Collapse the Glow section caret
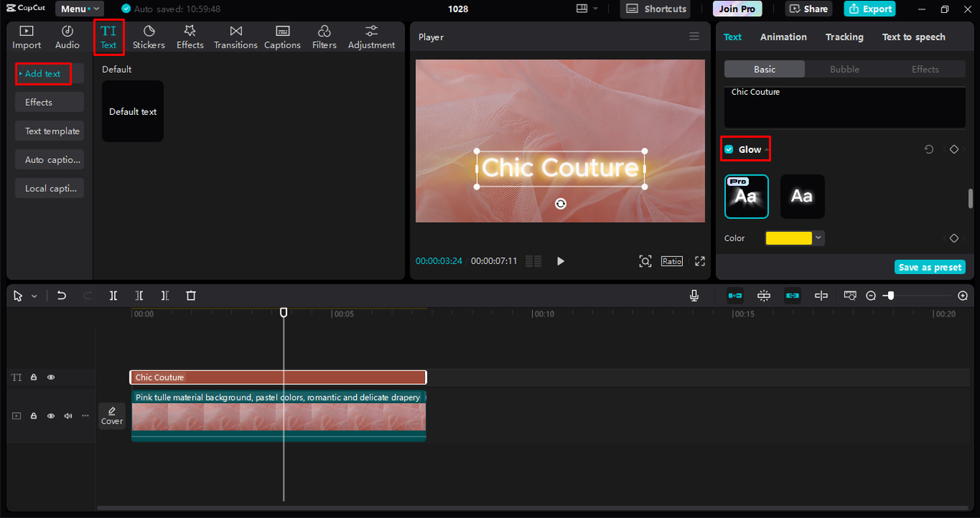 [x=766, y=150]
